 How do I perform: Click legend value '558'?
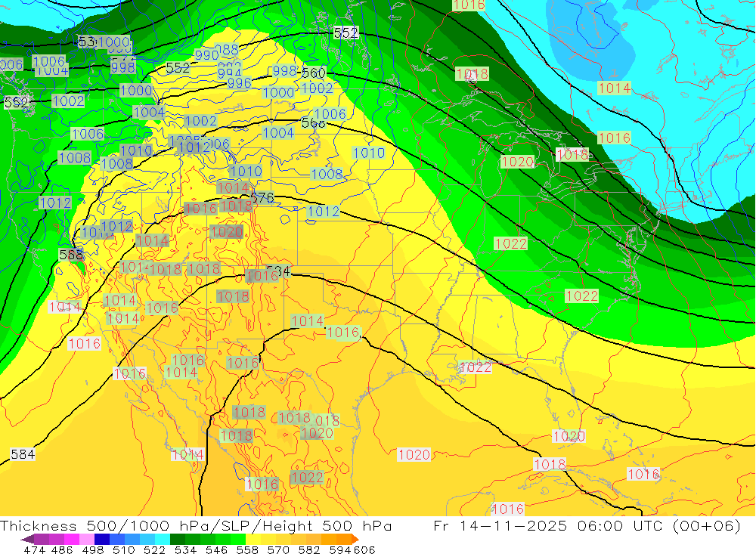click(247, 549)
